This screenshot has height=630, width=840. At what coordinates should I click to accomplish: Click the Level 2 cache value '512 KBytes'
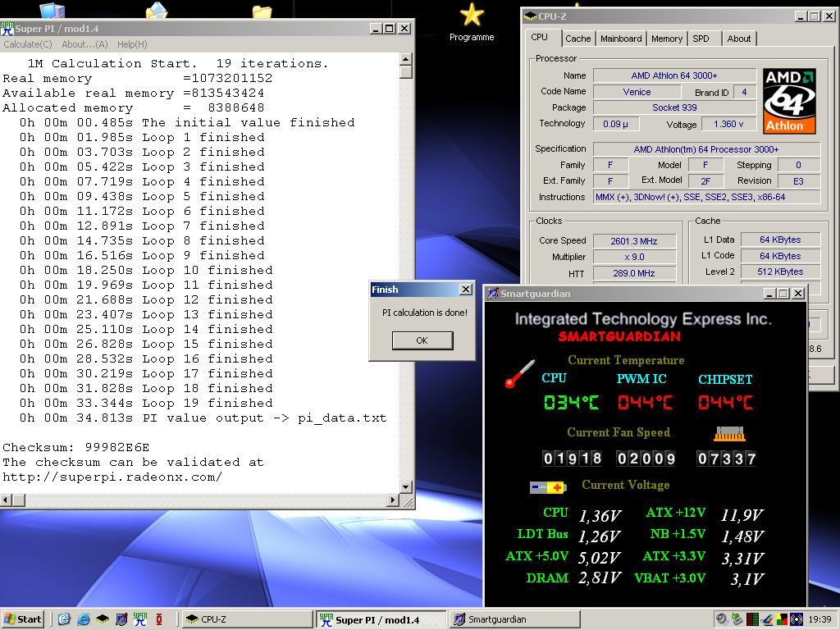tap(781, 272)
